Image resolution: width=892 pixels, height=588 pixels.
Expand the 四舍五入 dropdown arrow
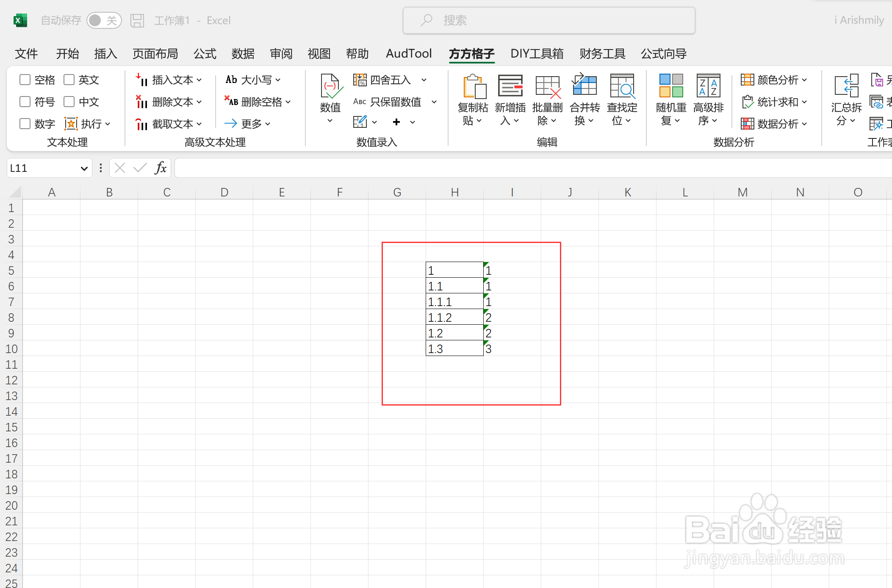(424, 80)
